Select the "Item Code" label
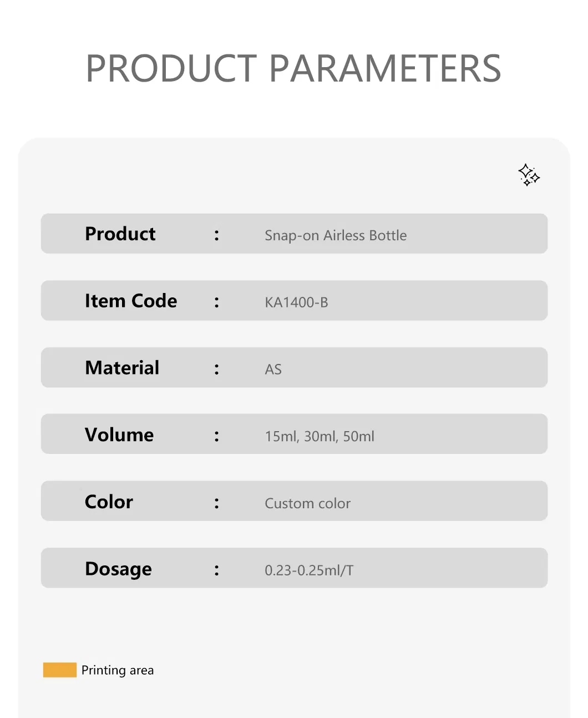This screenshot has width=588, height=718. [131, 301]
